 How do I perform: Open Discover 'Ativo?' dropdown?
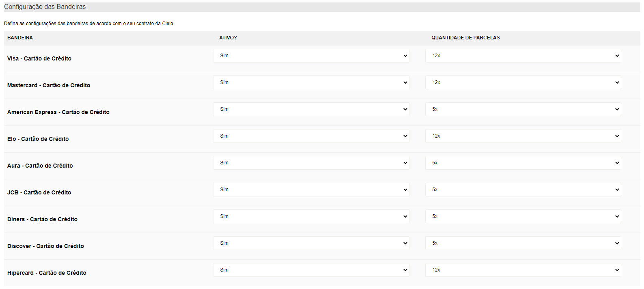(311, 243)
